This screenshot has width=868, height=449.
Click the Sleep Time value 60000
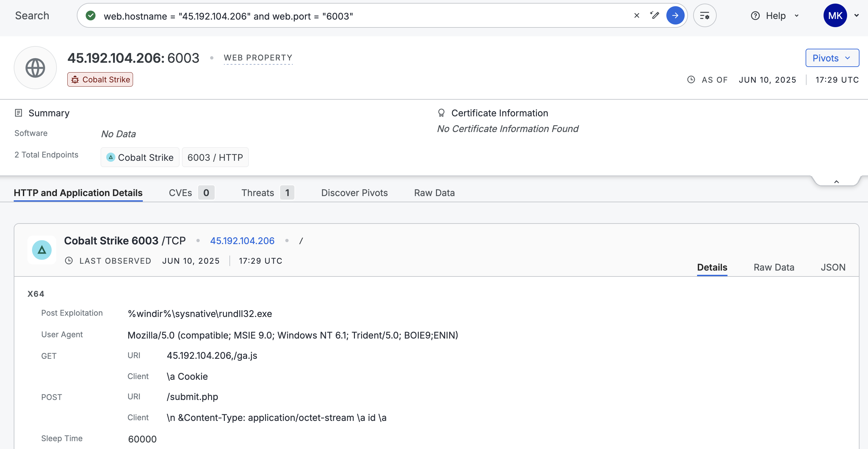(142, 439)
